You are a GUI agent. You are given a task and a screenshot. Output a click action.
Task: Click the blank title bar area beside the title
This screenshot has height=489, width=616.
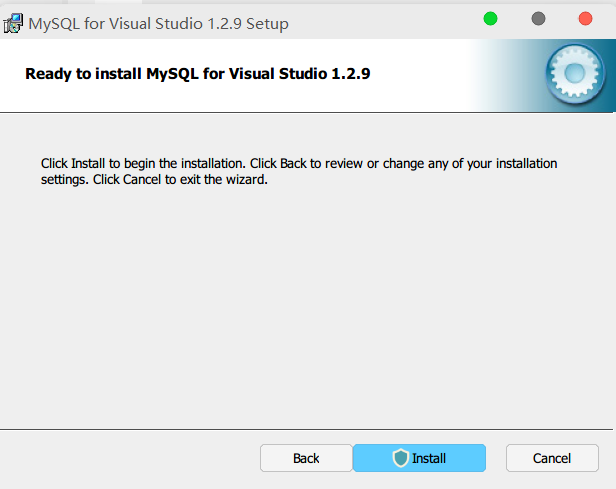point(380,22)
